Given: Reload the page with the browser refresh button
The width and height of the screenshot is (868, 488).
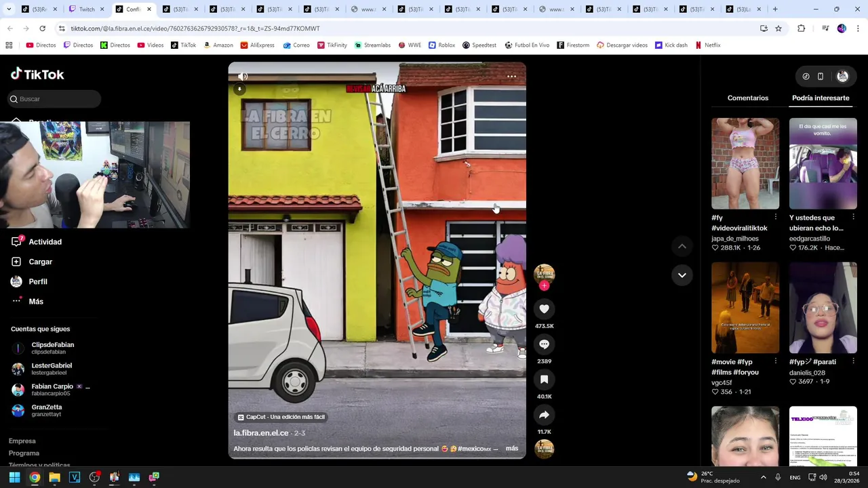Looking at the screenshot, I should click(42, 28).
